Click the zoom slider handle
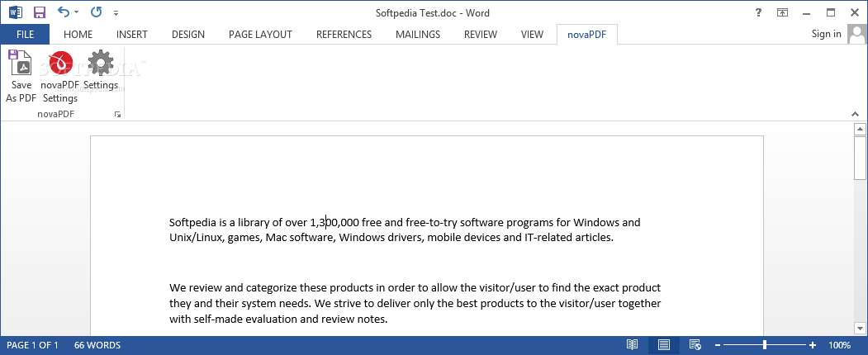This screenshot has width=868, height=355. click(x=765, y=345)
